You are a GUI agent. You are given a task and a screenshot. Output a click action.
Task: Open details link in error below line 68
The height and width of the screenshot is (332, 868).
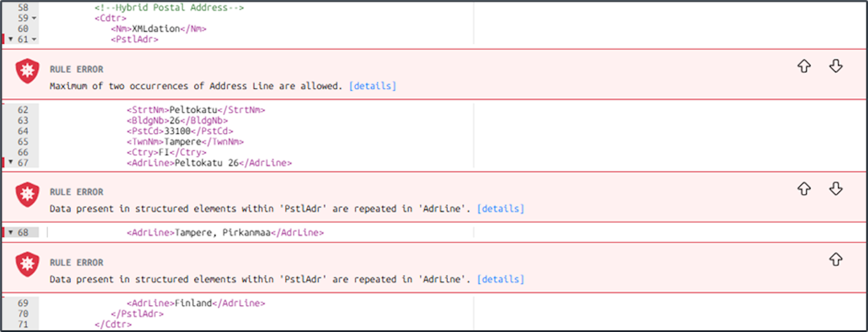click(x=501, y=279)
